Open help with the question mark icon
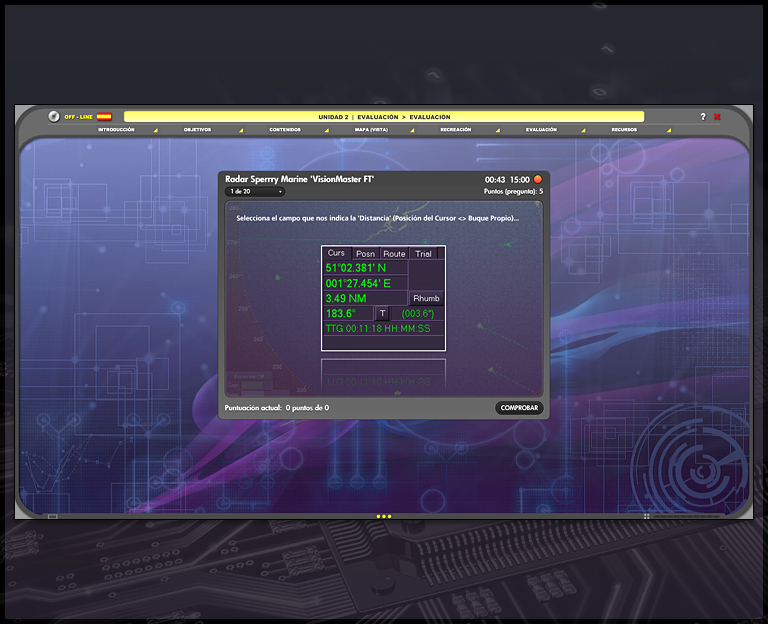768x624 pixels. pyautogui.click(x=703, y=117)
